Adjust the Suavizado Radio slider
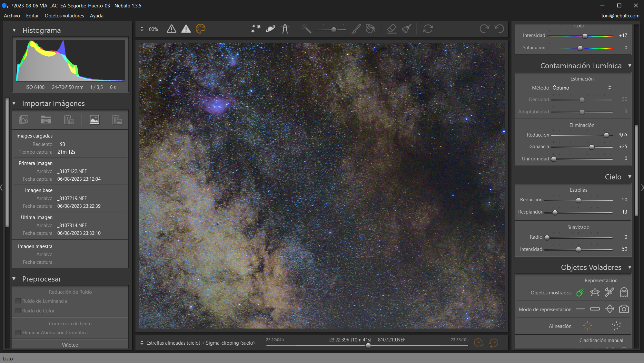Image resolution: width=644 pixels, height=363 pixels. coord(547,238)
